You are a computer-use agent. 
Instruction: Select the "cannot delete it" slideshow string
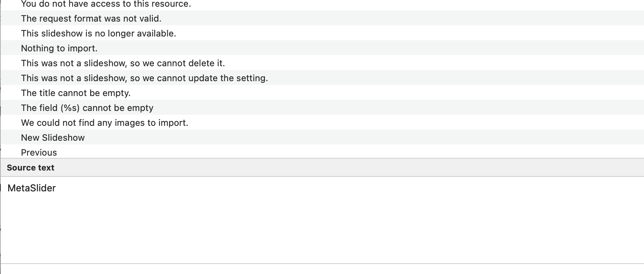point(123,63)
